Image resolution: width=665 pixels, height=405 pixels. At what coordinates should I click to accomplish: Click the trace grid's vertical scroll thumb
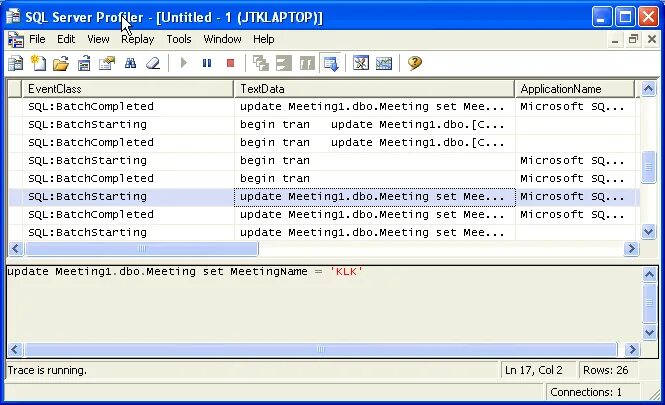[x=648, y=167]
